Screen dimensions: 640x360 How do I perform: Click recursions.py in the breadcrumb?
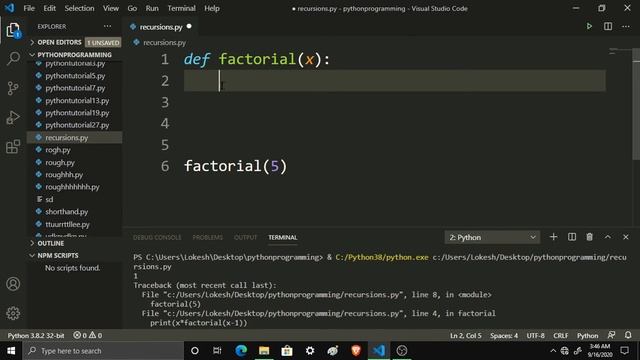pyautogui.click(x=164, y=42)
